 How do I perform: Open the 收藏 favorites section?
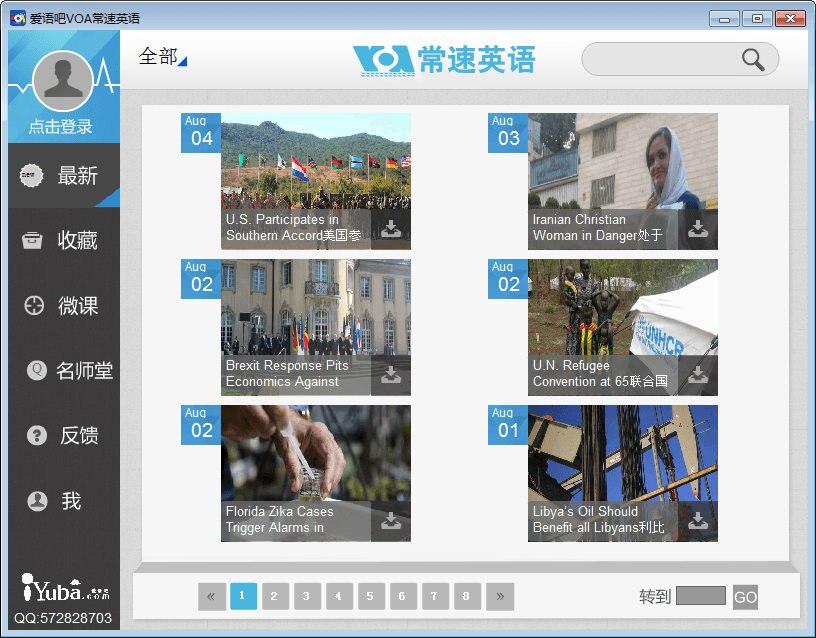tap(64, 241)
